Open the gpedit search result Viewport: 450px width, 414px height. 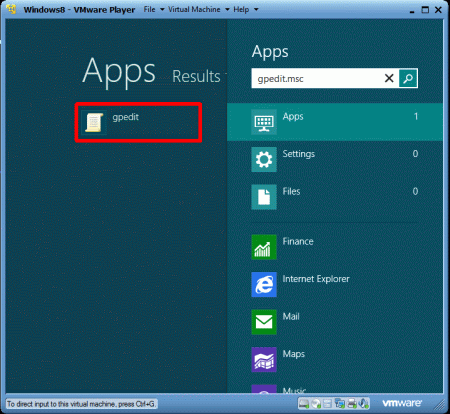pos(138,122)
